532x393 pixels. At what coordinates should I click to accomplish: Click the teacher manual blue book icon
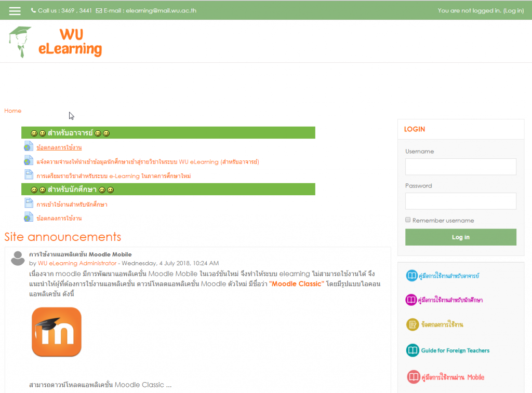tap(412, 276)
